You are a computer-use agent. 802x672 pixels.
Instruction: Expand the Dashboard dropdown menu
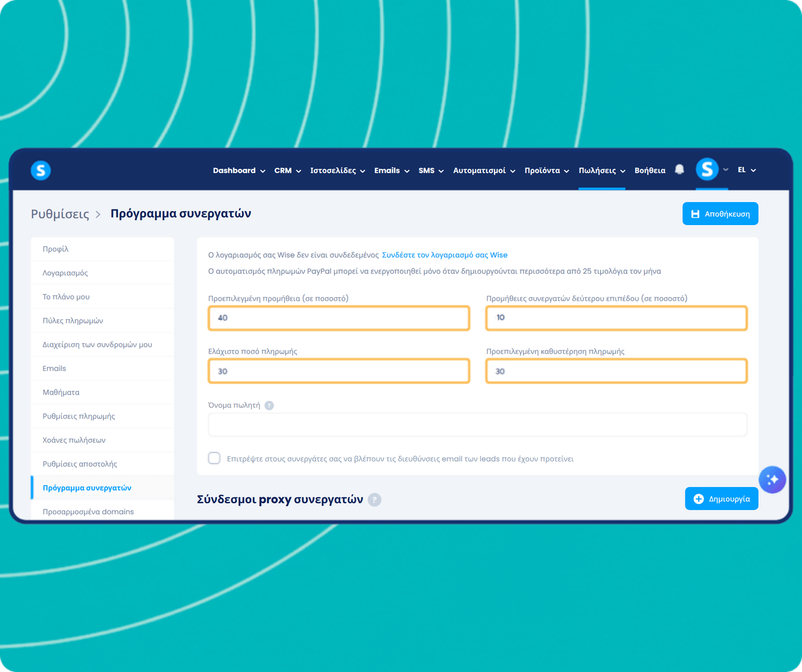coord(239,171)
